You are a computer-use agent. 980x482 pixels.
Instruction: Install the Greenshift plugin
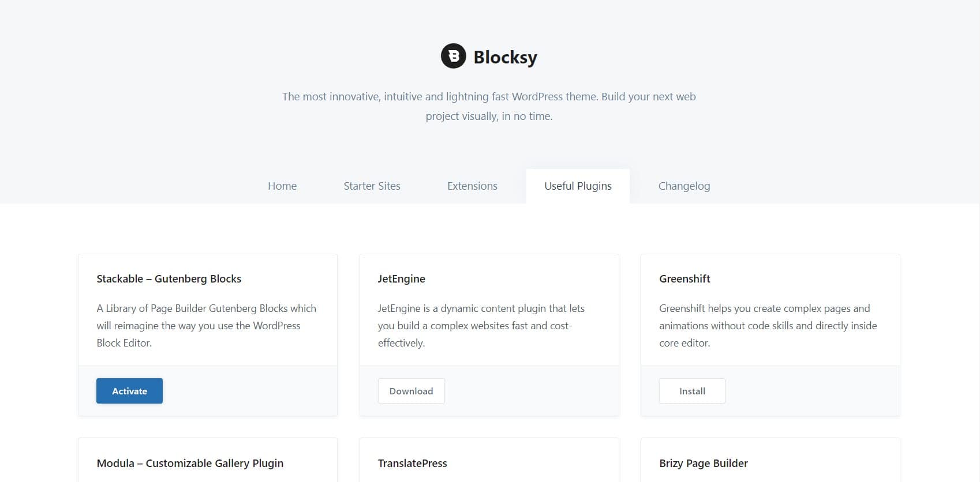(x=692, y=391)
